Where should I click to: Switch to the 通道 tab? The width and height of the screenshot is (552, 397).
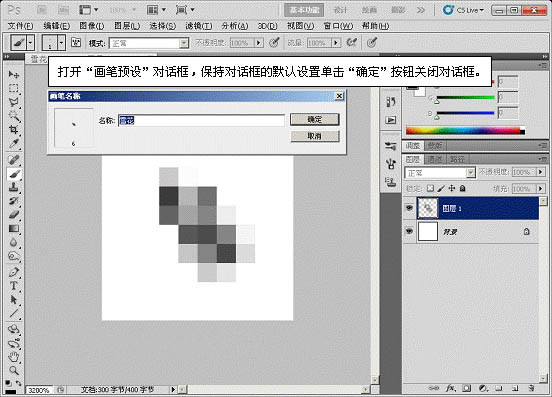tap(435, 159)
